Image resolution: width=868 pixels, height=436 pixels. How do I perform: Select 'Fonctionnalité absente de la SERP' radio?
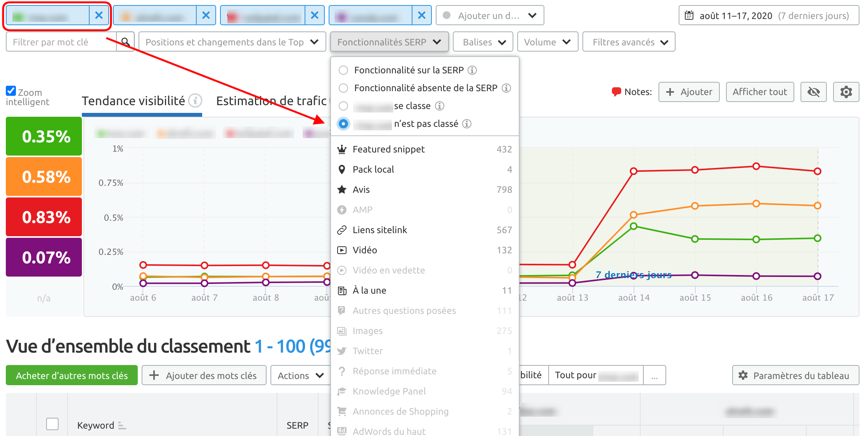[343, 88]
